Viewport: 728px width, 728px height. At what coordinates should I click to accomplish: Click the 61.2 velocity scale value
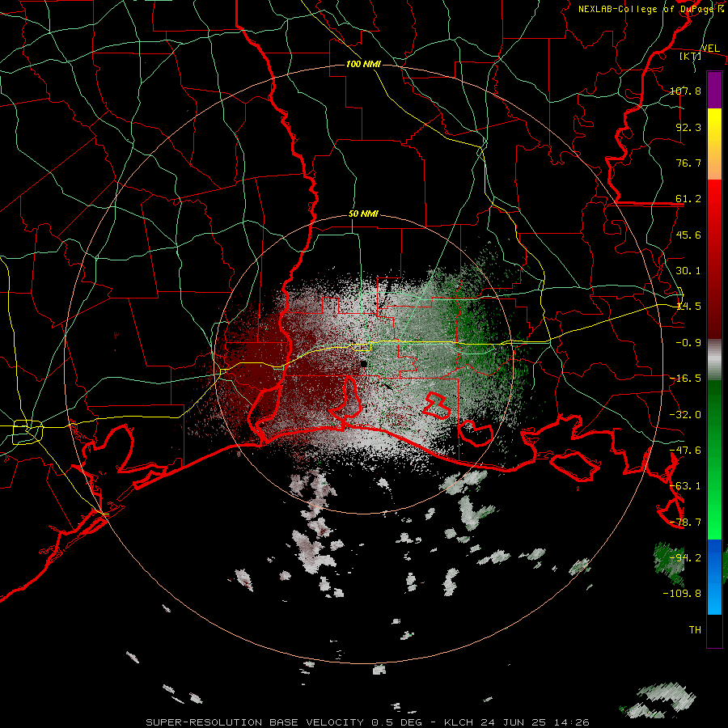tap(688, 199)
